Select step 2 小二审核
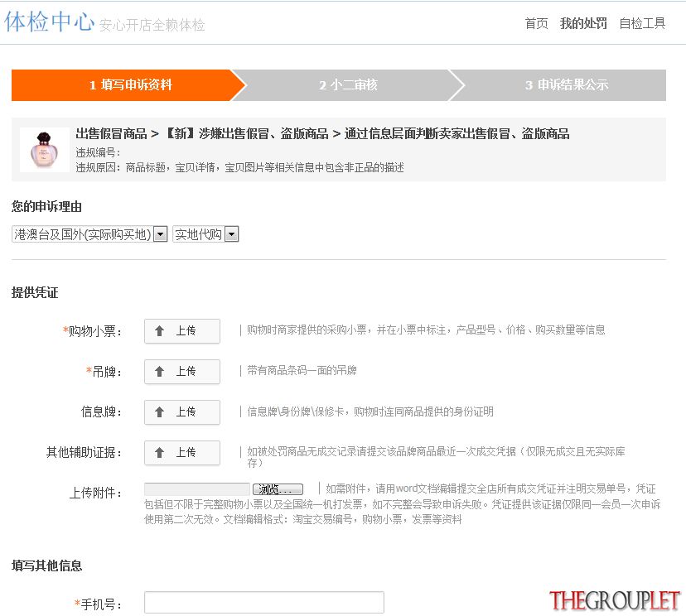Viewport: 686px width, 616px height. click(348, 85)
